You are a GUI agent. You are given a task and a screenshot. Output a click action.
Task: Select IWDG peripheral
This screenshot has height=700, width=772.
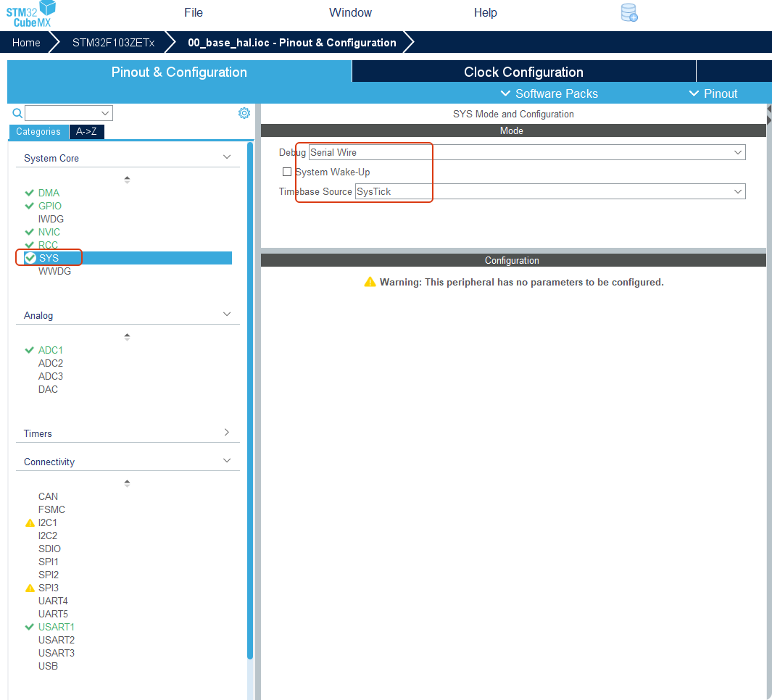(51, 219)
